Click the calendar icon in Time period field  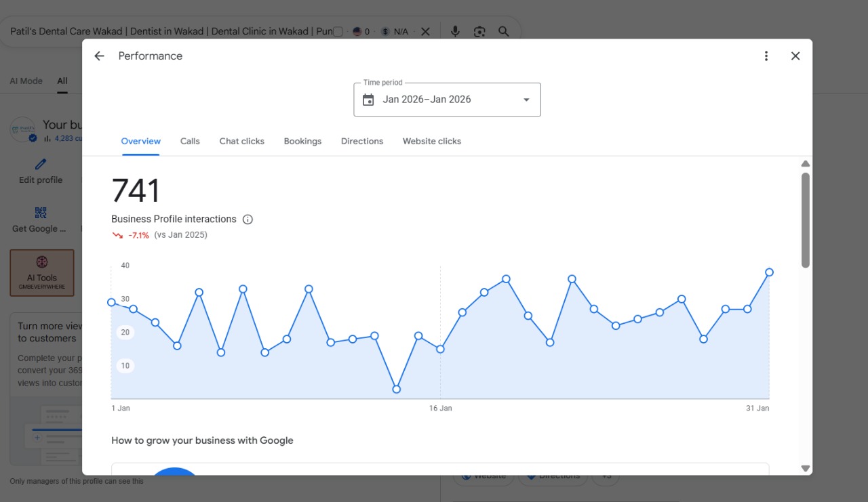pyautogui.click(x=368, y=100)
